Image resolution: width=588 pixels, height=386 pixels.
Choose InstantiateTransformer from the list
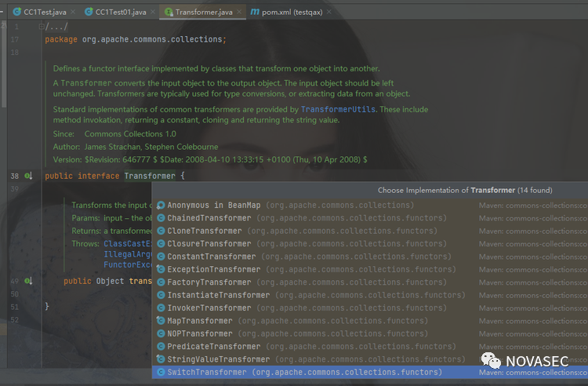click(370, 295)
